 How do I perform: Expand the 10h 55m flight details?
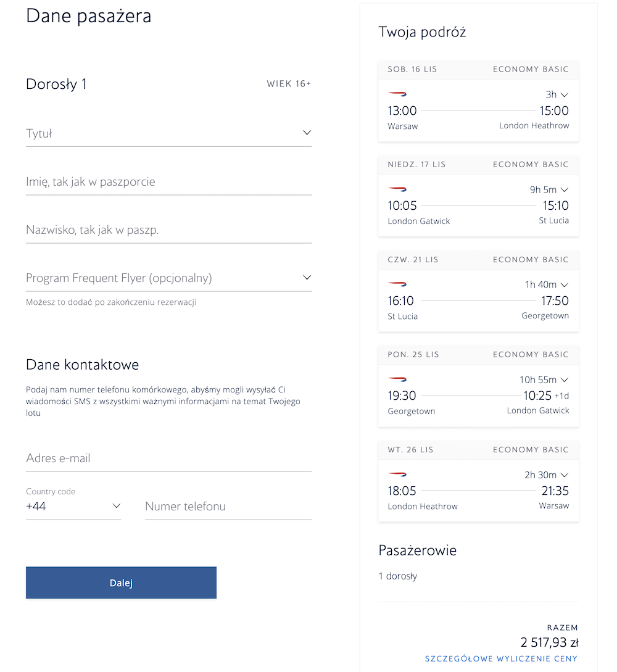pyautogui.click(x=565, y=380)
